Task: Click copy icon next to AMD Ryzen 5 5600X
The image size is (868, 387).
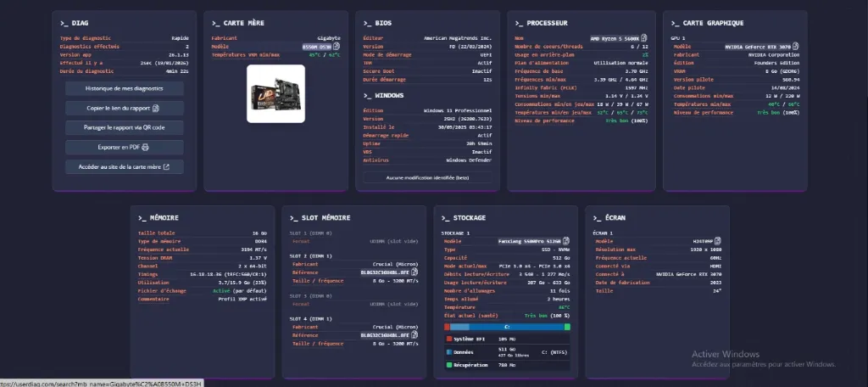Action: [644, 38]
